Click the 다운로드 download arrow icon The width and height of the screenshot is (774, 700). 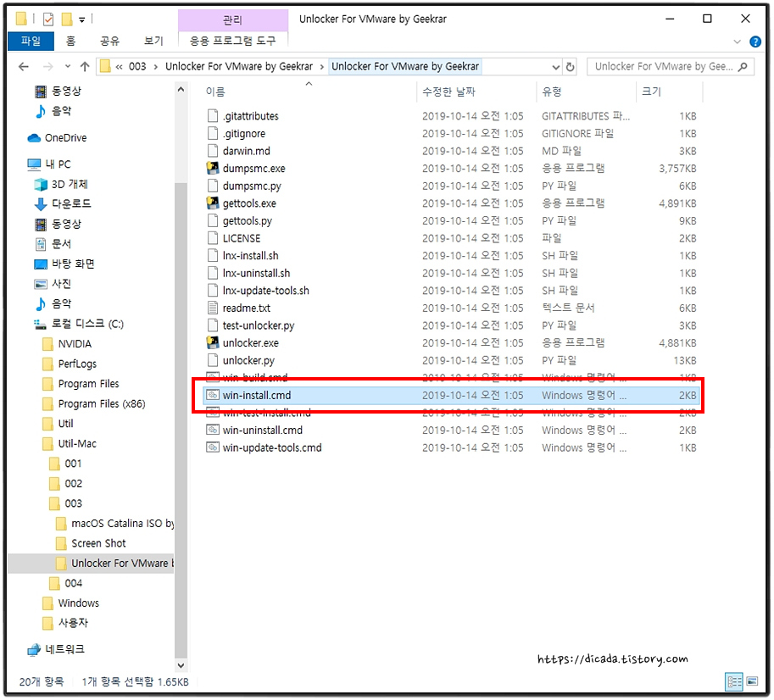(x=41, y=203)
